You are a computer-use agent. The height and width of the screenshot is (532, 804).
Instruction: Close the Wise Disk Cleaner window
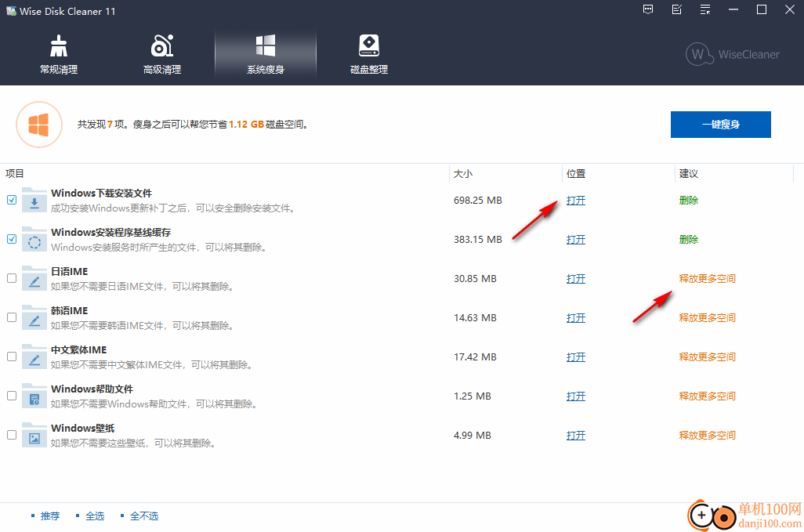coord(790,9)
